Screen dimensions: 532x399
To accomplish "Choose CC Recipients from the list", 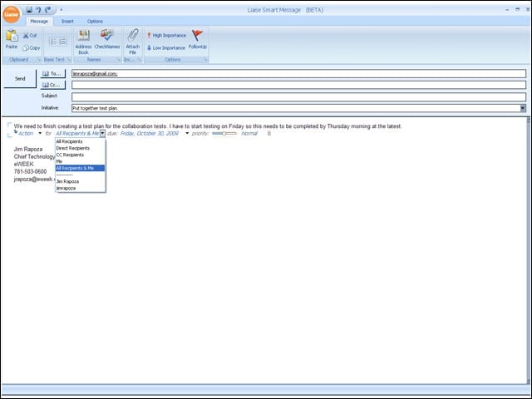I will (x=80, y=155).
